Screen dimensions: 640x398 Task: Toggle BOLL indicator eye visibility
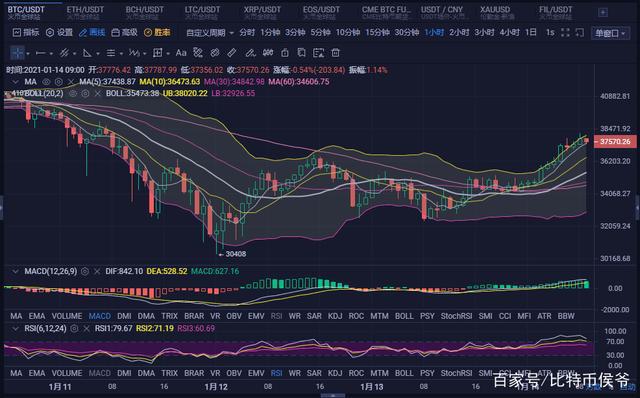[x=73, y=93]
